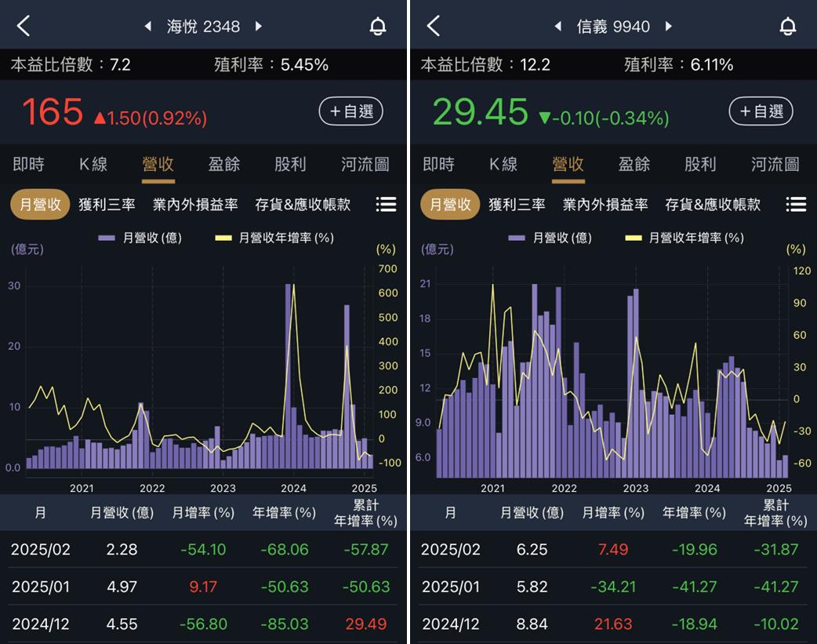Viewport: 817px width, 644px height.
Task: Open the 股利 tab for 海悅
Action: pyautogui.click(x=290, y=164)
